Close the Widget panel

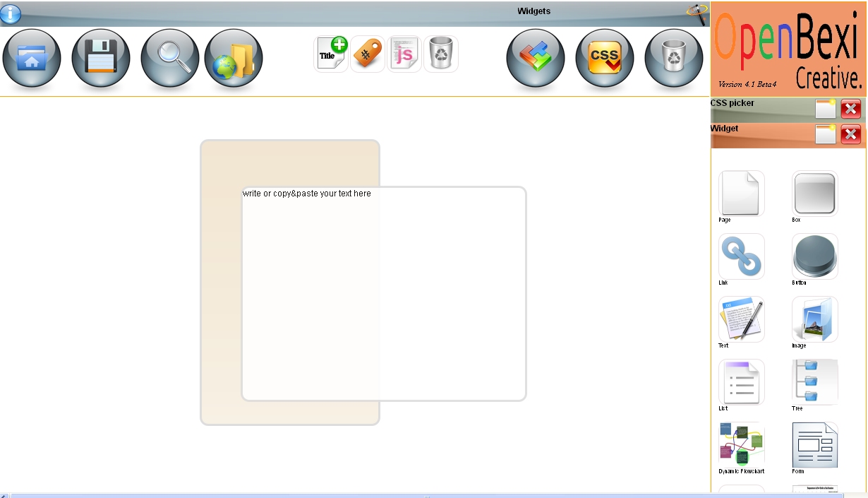point(851,134)
